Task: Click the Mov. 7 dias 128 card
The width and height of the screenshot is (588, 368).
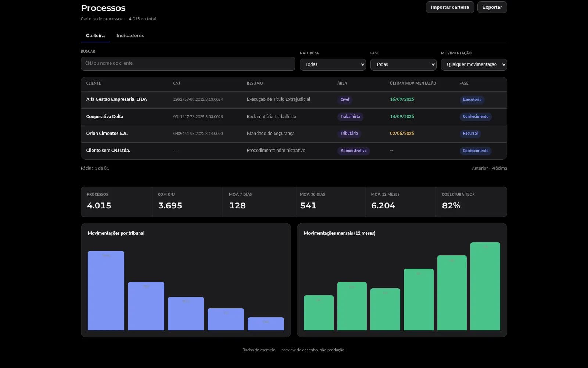Action: point(258,202)
